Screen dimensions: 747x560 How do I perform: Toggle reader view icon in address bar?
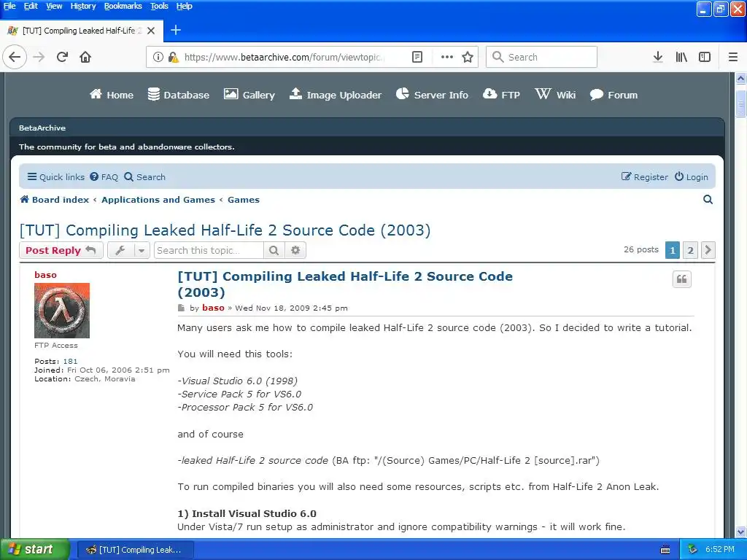tap(417, 57)
